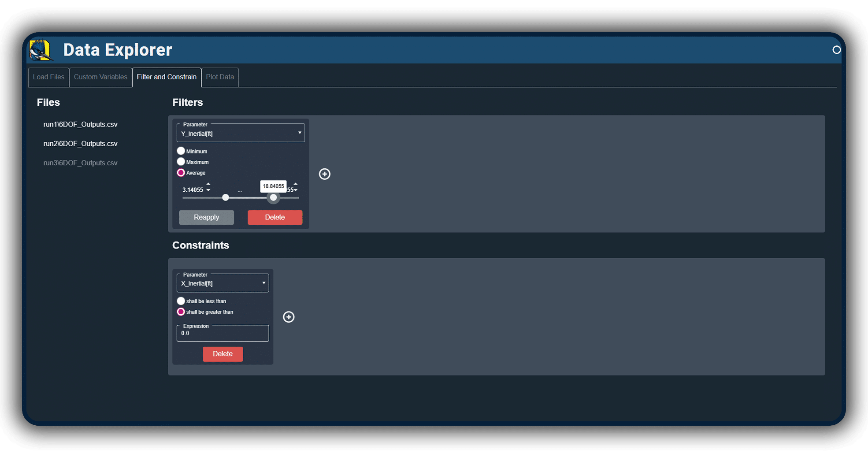Screen dimensions: 868x457
Task: Select the Maximum radio option
Action: [181, 162]
